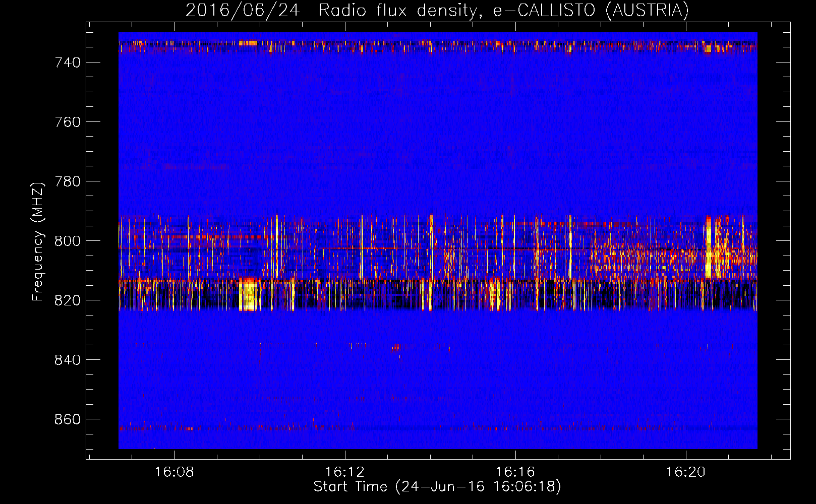Click the 16:12 time tick label
The width and height of the screenshot is (816, 504).
tap(345, 472)
